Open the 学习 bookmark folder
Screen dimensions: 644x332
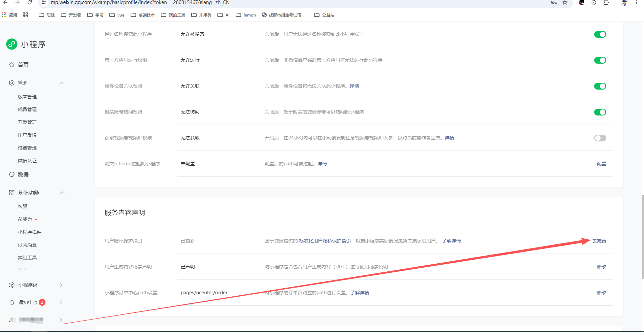click(95, 15)
